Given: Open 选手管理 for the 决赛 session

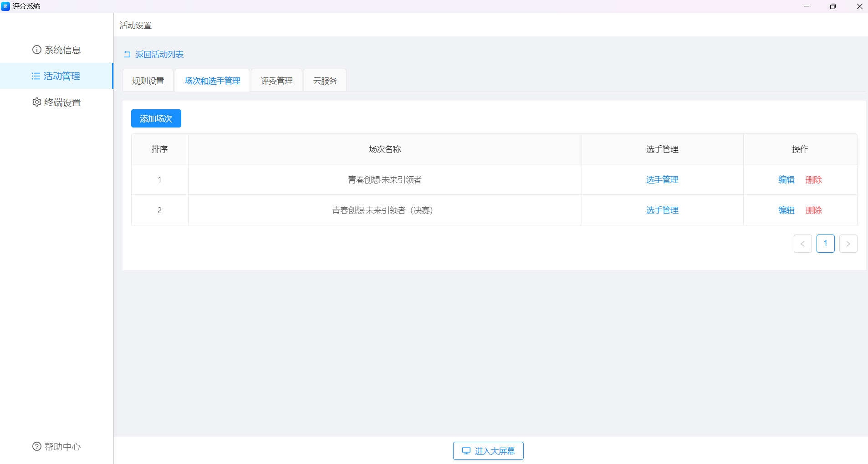Looking at the screenshot, I should 662,210.
